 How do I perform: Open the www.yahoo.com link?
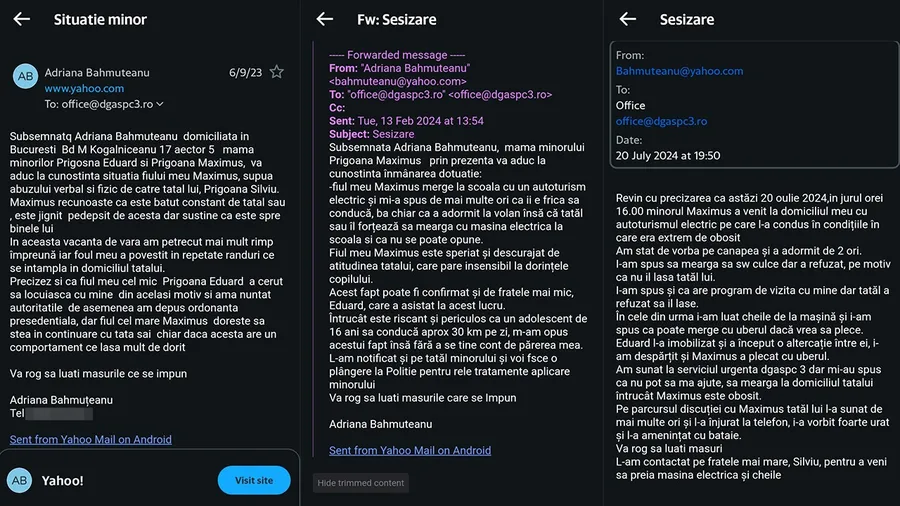coord(84,88)
